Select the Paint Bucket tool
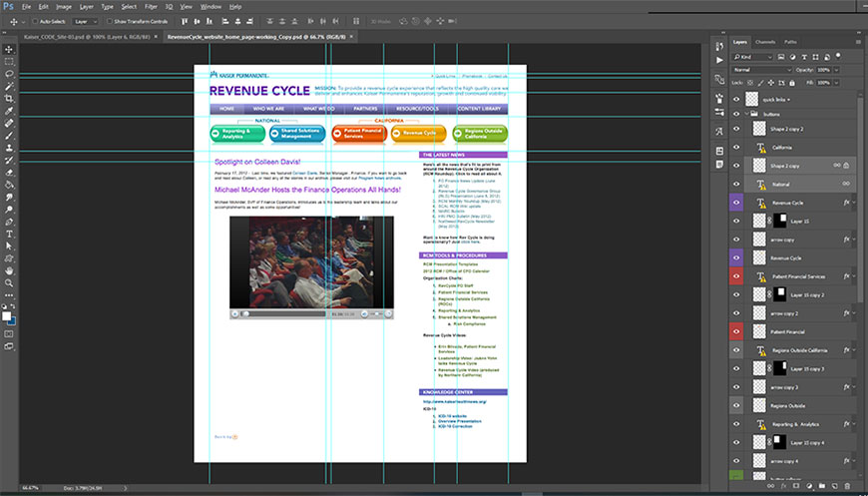This screenshot has width=868, height=496. coord(9,185)
